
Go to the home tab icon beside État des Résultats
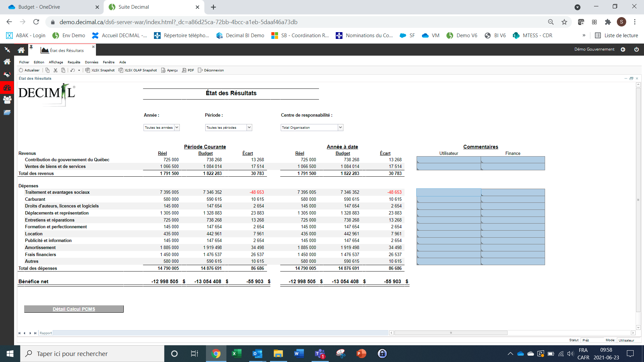click(21, 50)
